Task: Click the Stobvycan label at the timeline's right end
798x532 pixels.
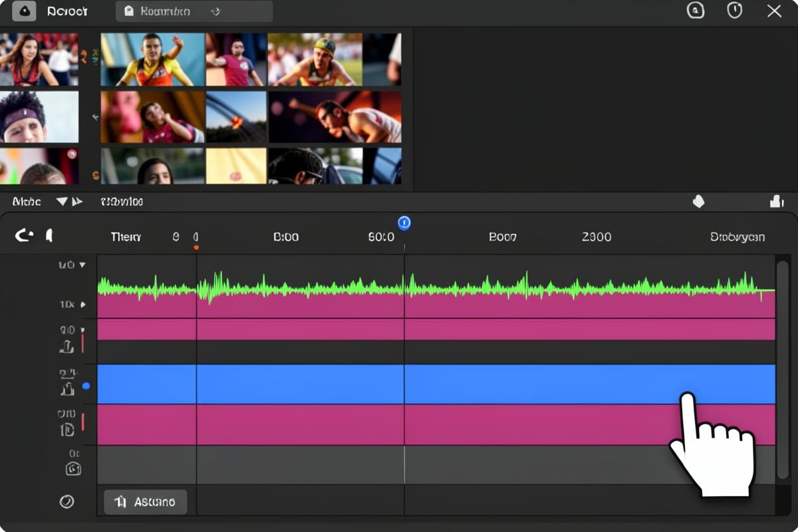Action: pyautogui.click(x=737, y=237)
